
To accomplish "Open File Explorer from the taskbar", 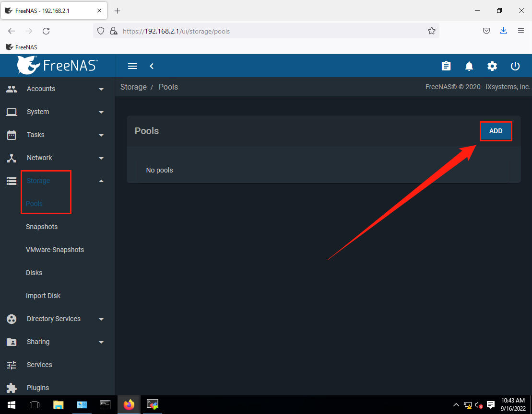I will click(59, 404).
